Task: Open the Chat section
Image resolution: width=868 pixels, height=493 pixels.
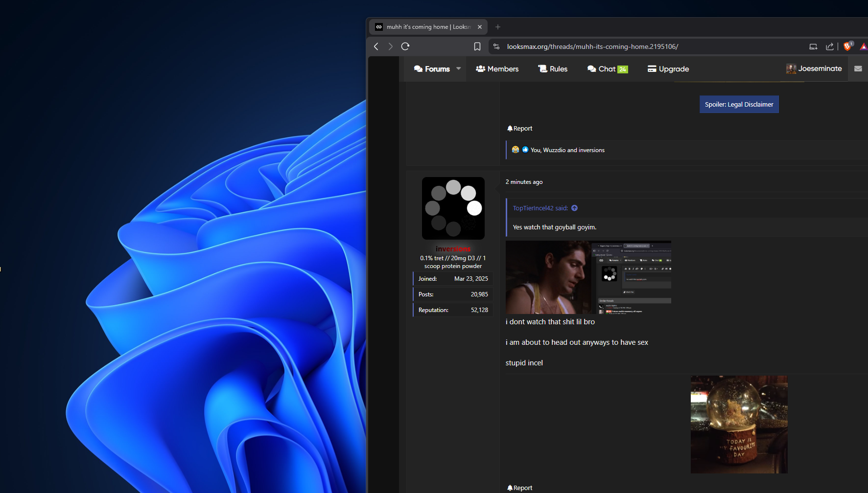Action: click(x=608, y=69)
